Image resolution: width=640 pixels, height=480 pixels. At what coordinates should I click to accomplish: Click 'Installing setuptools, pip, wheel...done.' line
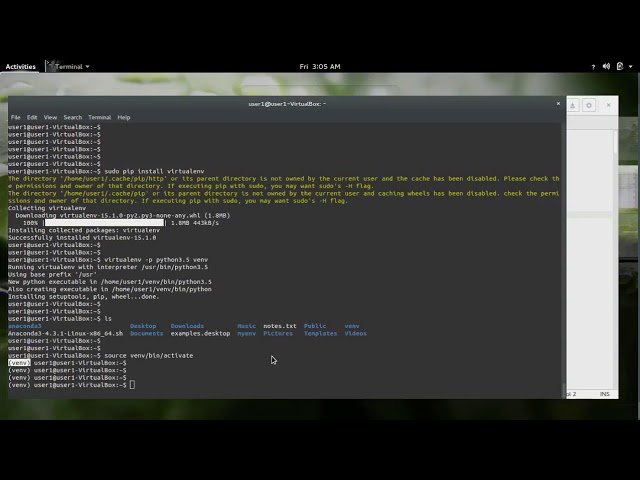84,297
